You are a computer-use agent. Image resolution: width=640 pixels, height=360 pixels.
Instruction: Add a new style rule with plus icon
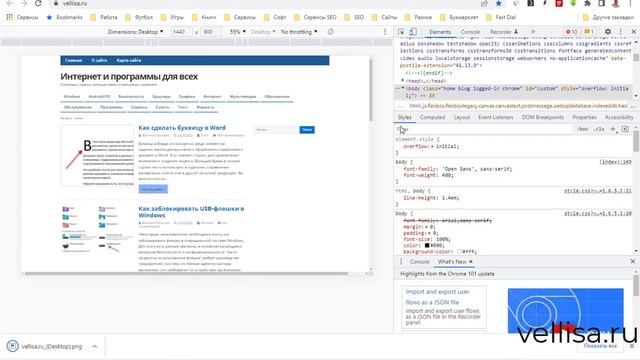coord(613,129)
